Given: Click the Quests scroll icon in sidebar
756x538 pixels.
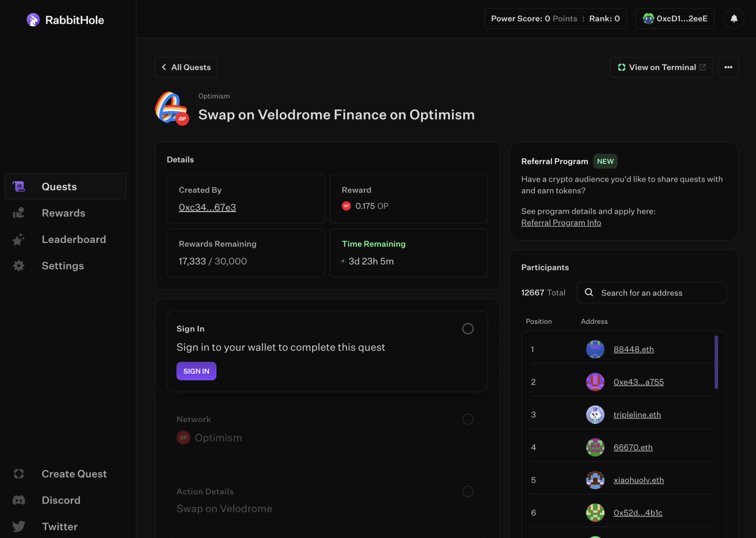Looking at the screenshot, I should pyautogui.click(x=19, y=187).
